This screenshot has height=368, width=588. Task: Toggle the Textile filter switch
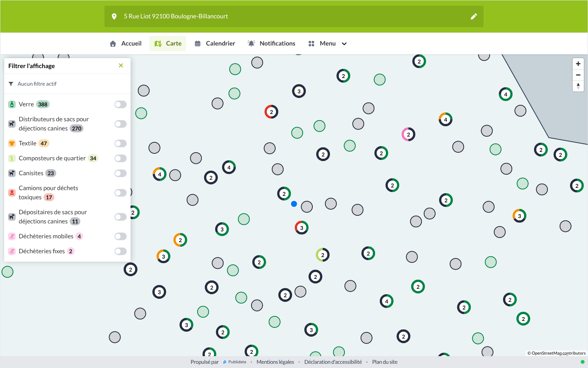[121, 143]
